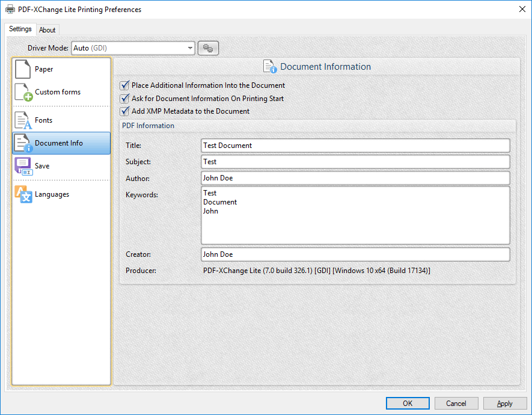Select the Fonts page icon

click(x=23, y=120)
